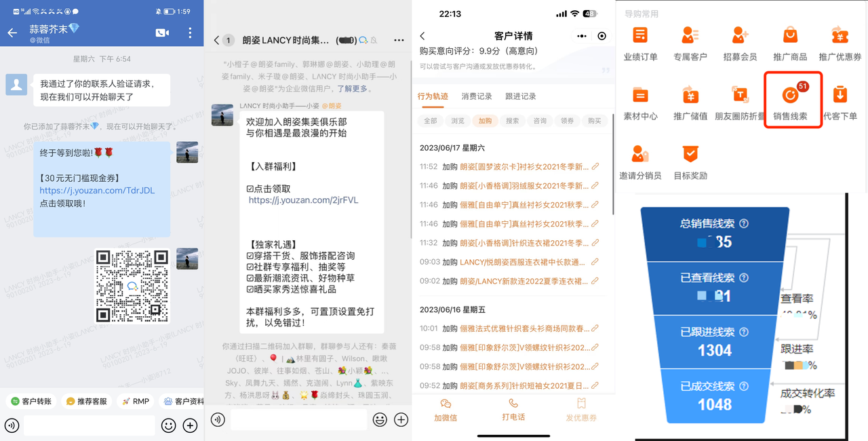Open the https://j.youzan.com/2jrFVL welcome link
Screen dimensions: 868x441
(x=303, y=200)
